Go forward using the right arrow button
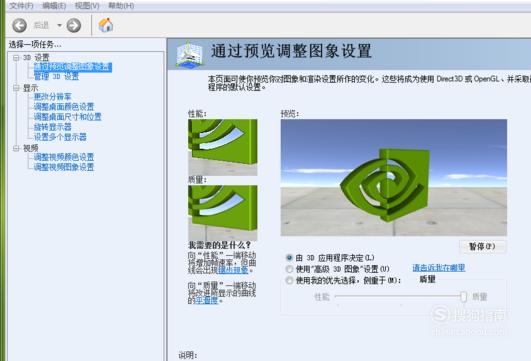The image size is (531, 361). (x=73, y=25)
